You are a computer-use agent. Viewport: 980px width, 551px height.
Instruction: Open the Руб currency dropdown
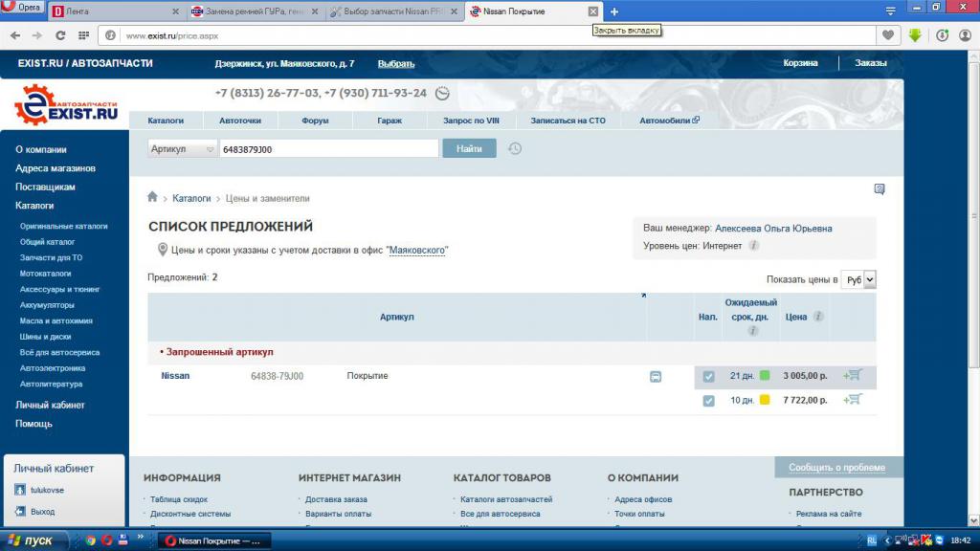tap(858, 280)
